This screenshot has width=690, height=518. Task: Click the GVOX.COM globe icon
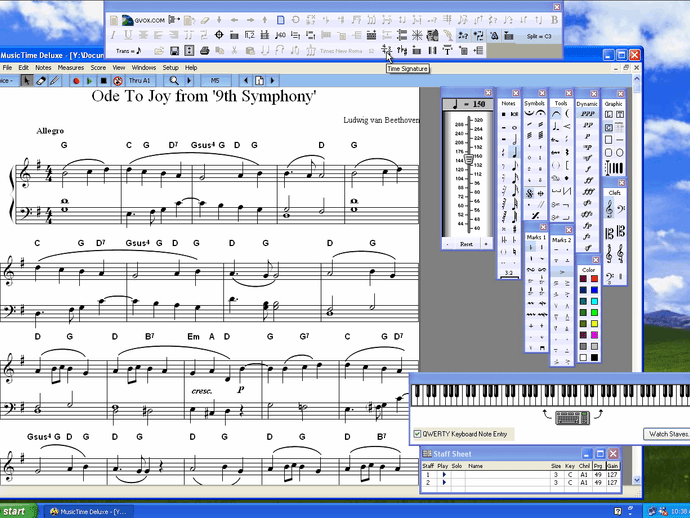(x=143, y=20)
